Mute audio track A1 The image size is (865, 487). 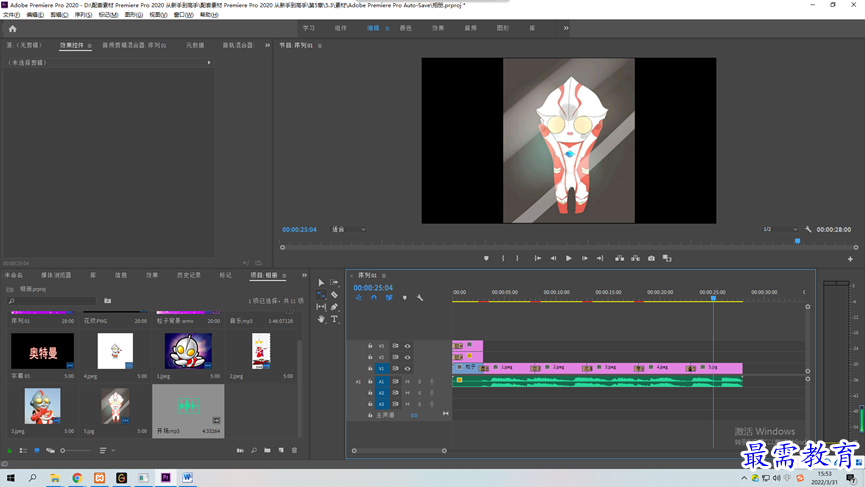coord(408,382)
